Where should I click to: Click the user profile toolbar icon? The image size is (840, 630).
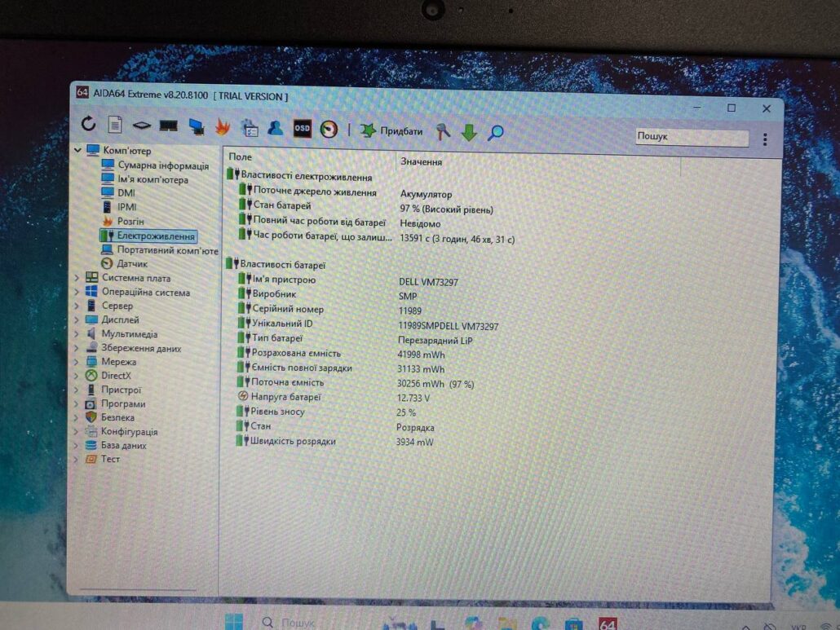[276, 128]
